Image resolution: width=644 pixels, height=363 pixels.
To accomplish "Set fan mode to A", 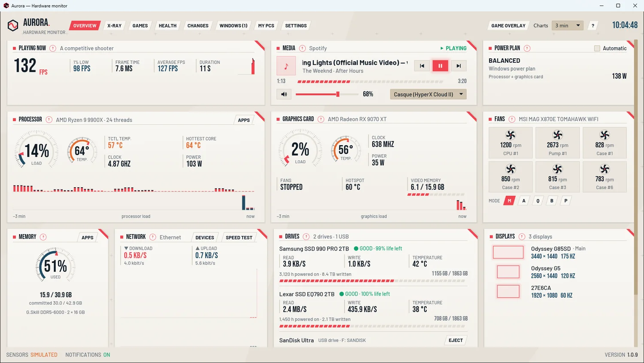I will click(x=523, y=201).
